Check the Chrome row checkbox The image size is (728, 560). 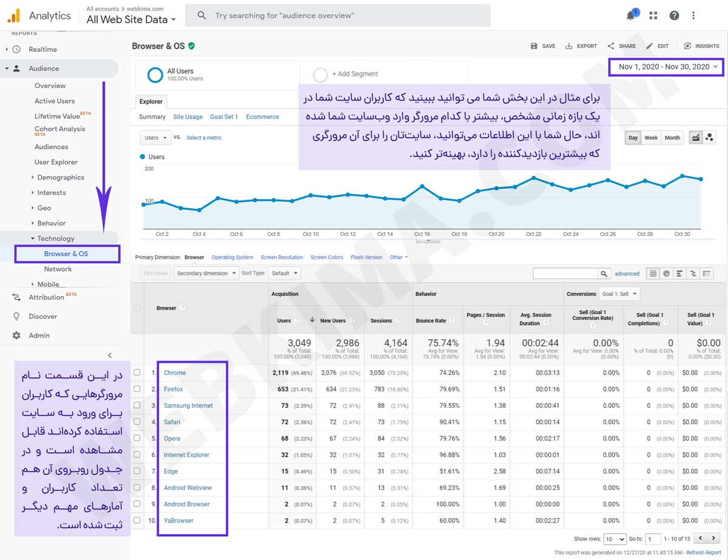coord(137,373)
